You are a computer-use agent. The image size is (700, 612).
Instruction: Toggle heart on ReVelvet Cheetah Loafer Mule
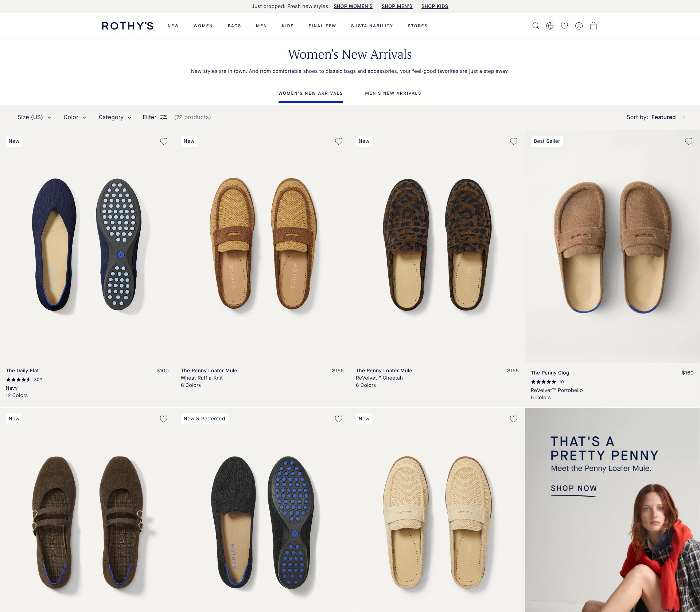coord(514,141)
